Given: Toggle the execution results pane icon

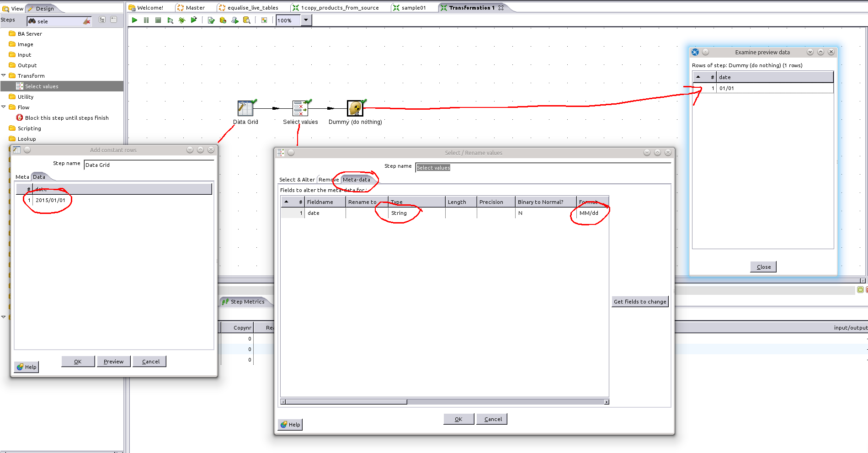Looking at the screenshot, I should (x=264, y=20).
